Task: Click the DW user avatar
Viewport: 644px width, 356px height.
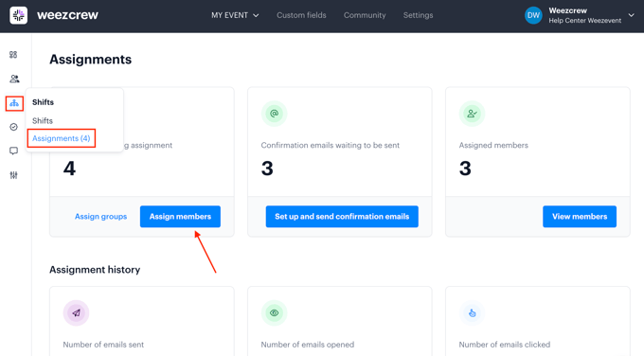Action: point(533,15)
